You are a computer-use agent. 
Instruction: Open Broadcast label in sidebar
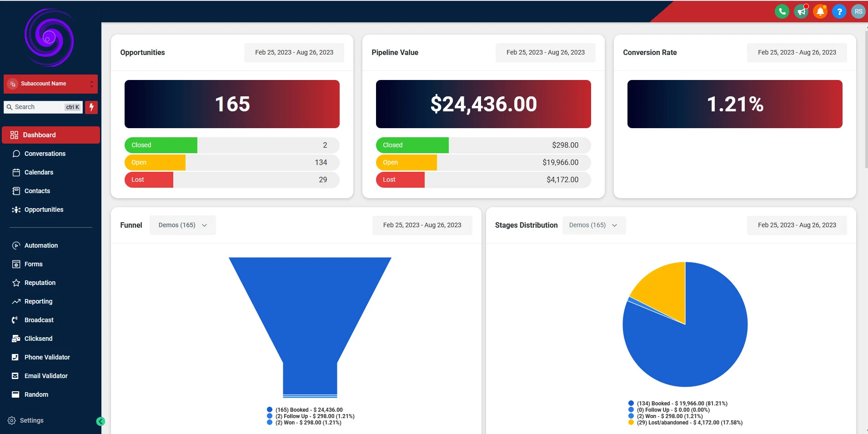[39, 320]
